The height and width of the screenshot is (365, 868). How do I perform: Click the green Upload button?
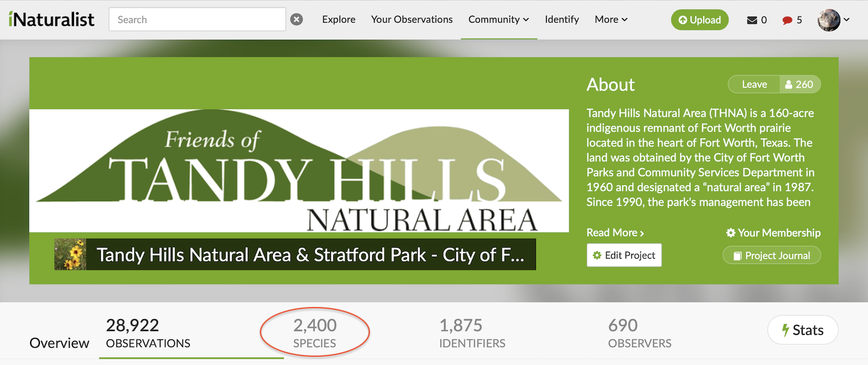click(700, 20)
